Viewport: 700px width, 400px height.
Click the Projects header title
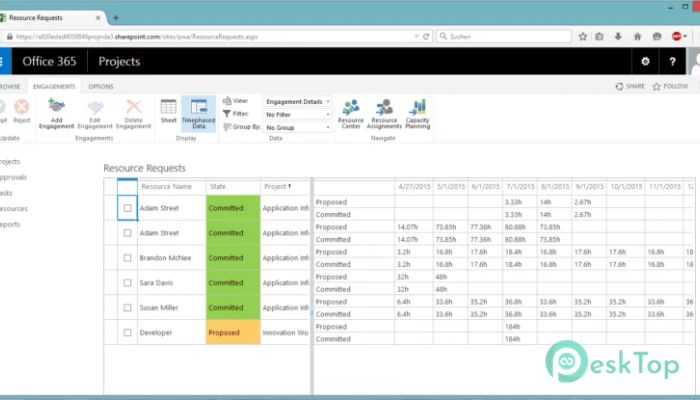click(x=119, y=61)
